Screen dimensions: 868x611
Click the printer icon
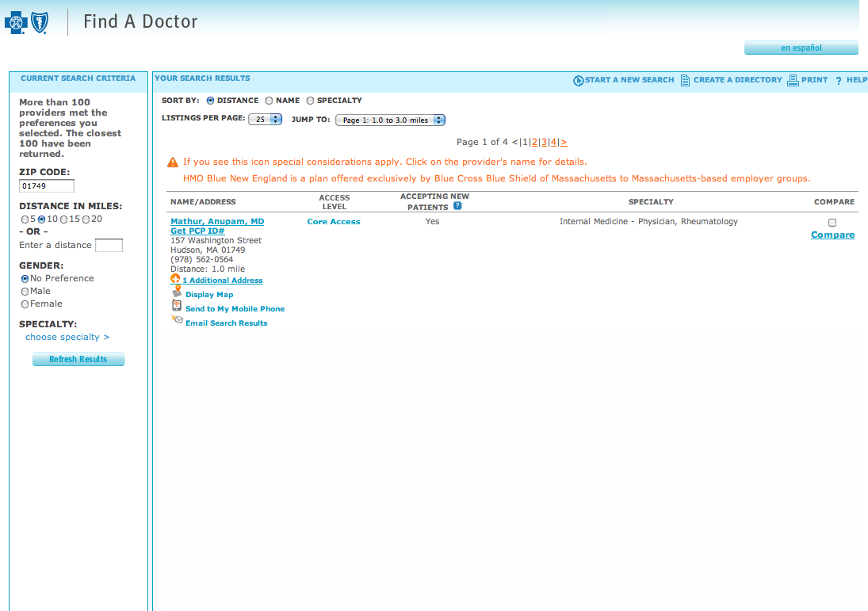click(793, 80)
